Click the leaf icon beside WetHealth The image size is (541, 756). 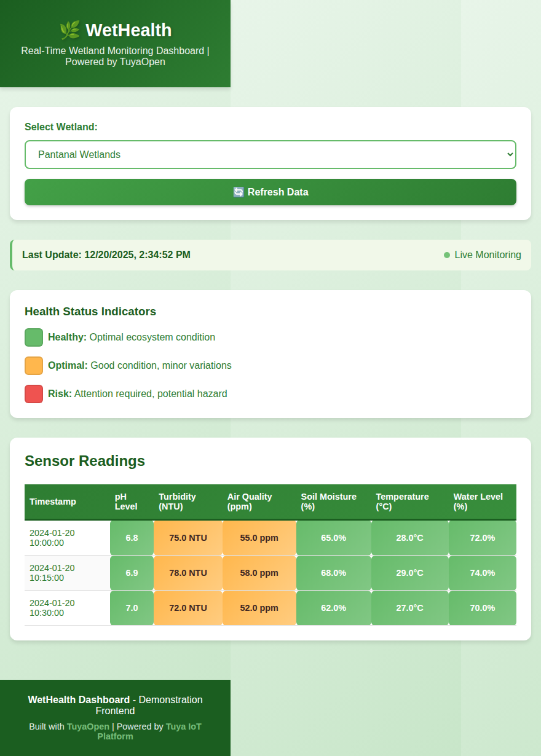tap(69, 30)
